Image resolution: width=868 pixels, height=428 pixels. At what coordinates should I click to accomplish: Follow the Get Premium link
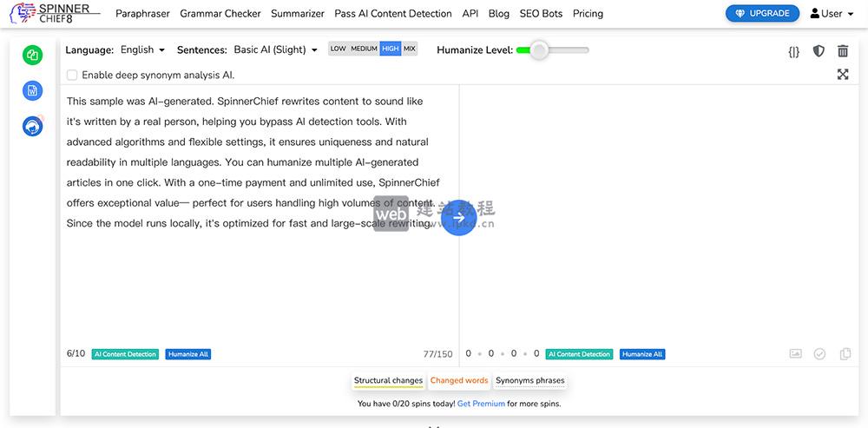pyautogui.click(x=481, y=404)
